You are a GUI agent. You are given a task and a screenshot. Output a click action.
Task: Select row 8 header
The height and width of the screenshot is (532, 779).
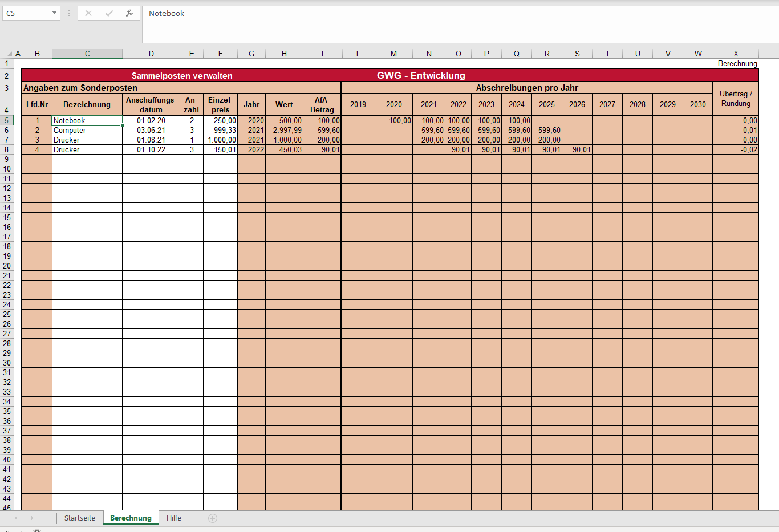pyautogui.click(x=7, y=149)
